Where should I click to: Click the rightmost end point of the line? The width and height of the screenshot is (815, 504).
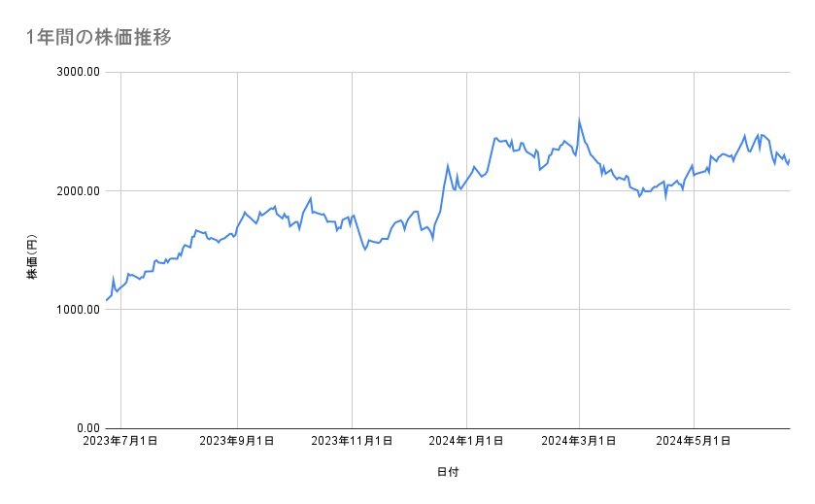790,160
